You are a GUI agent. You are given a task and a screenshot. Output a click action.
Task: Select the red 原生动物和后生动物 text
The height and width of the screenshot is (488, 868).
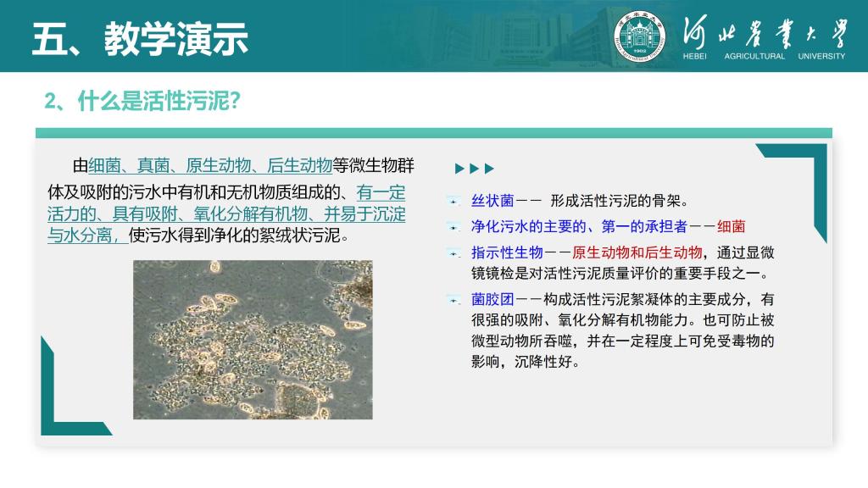coord(637,252)
